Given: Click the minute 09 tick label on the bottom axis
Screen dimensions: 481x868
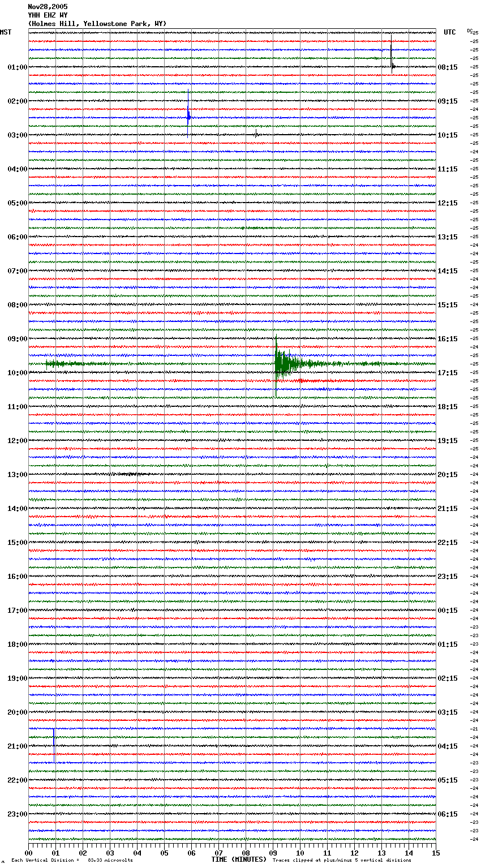Looking at the screenshot, I should click(273, 853).
